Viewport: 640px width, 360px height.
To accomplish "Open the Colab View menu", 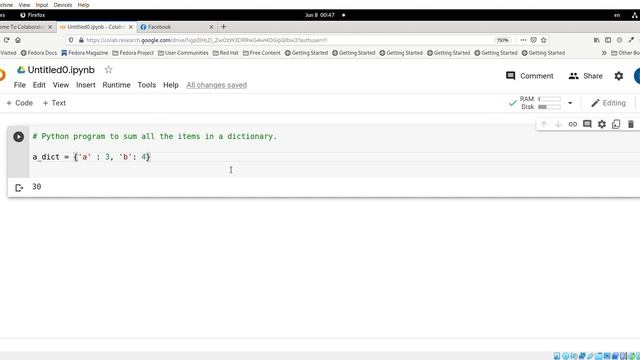I will [x=61, y=85].
